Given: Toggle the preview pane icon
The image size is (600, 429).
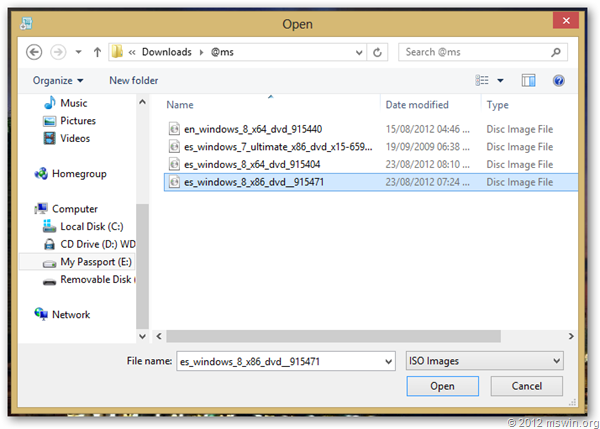Looking at the screenshot, I should (530, 80).
